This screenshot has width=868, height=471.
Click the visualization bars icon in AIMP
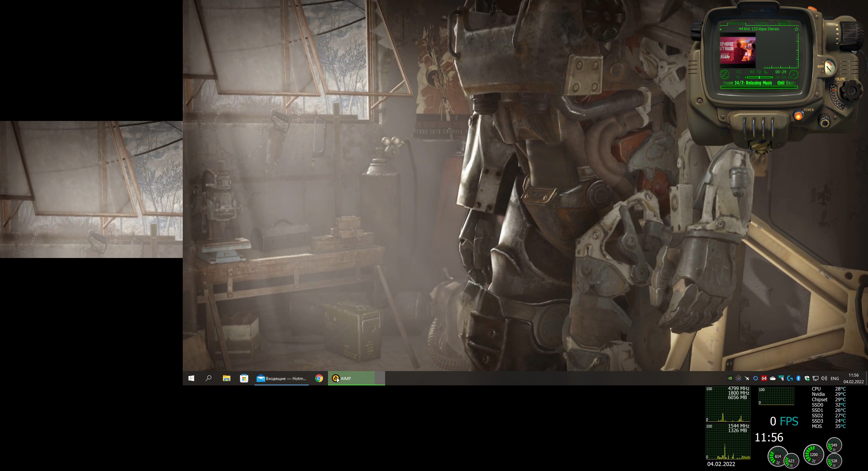(766, 72)
